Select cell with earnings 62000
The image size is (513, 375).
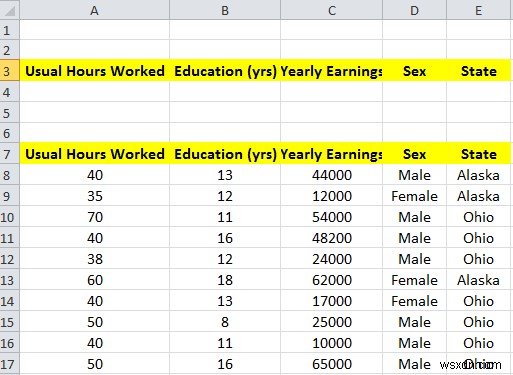pos(332,280)
